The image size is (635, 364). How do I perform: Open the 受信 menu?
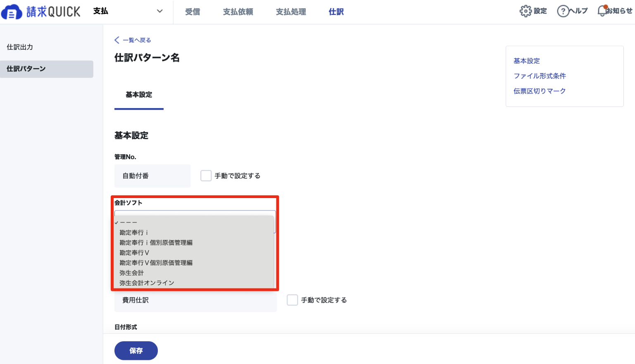(193, 12)
